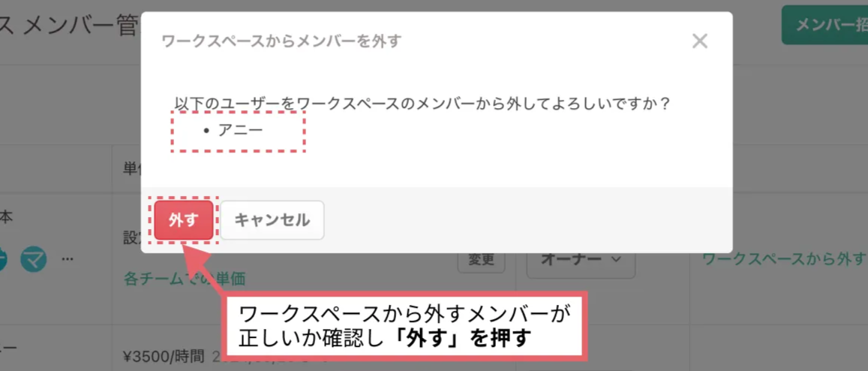The height and width of the screenshot is (371, 868).
Task: Close the member removal dialog with X
Action: tap(700, 41)
